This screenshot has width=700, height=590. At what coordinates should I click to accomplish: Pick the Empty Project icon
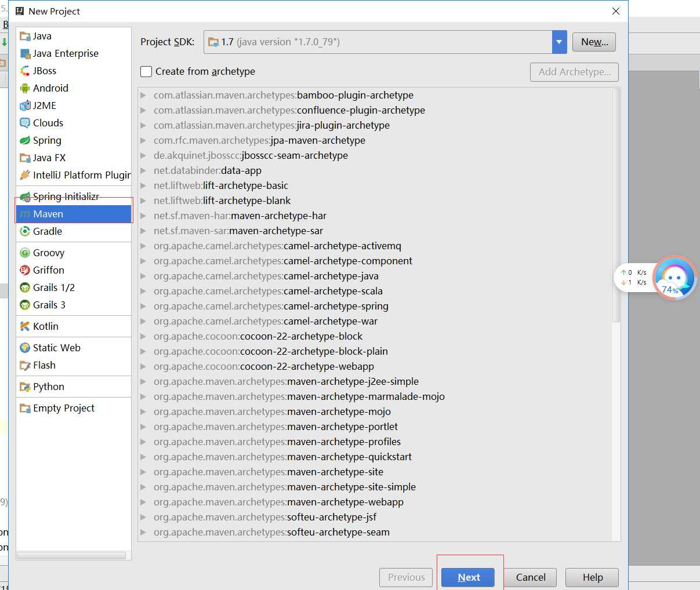25,408
